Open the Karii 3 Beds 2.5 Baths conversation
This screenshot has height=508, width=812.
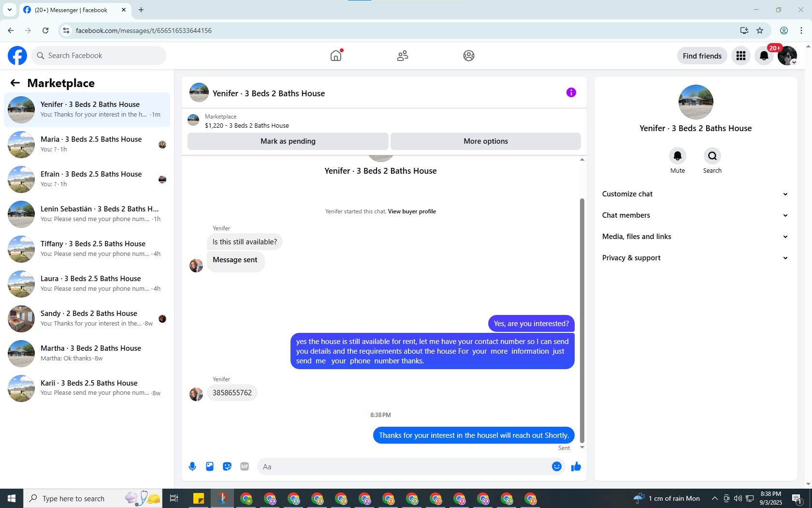(87, 388)
